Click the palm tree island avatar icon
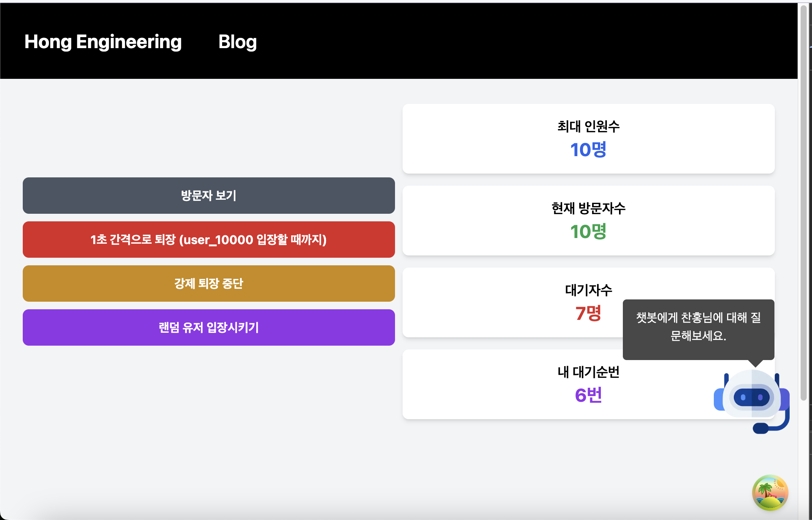Image resolution: width=812 pixels, height=520 pixels. pos(770,492)
